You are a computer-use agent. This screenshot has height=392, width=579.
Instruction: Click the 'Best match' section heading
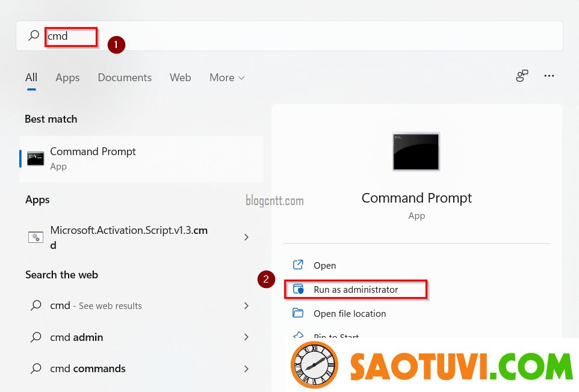click(51, 119)
